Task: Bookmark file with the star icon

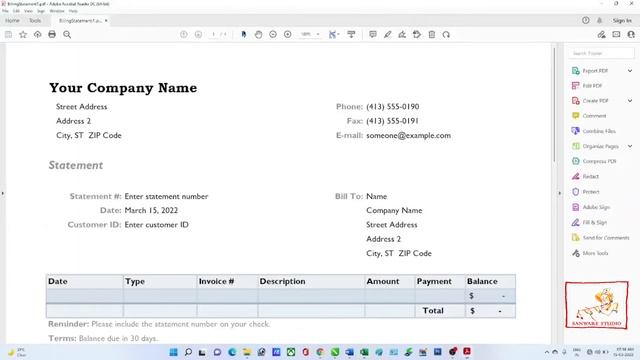Action: coord(23,35)
